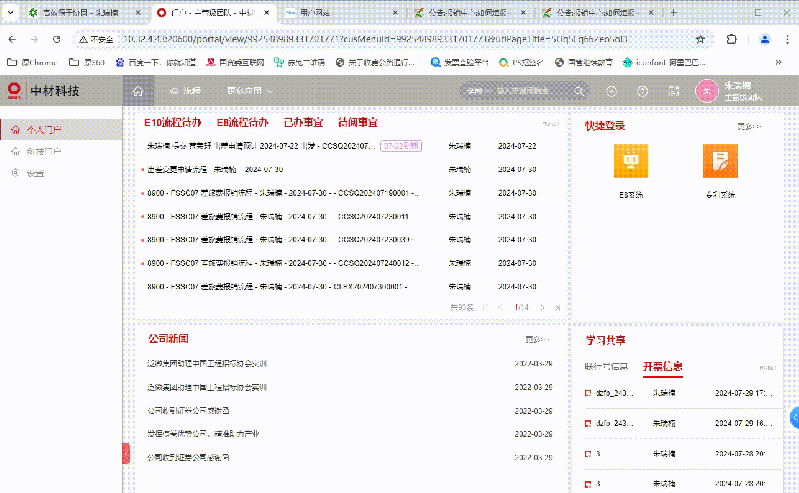Switch to 开票信息 tab

(x=662, y=366)
